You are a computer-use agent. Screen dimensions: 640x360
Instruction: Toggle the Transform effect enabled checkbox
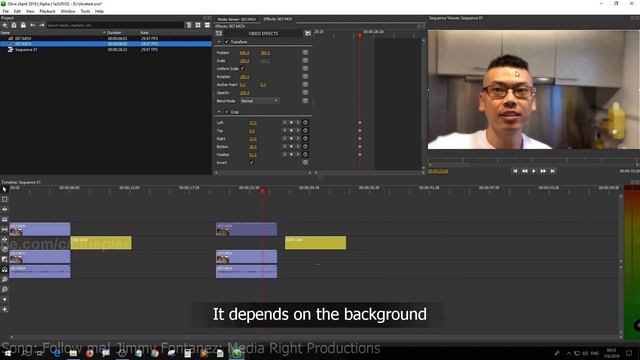coord(227,42)
